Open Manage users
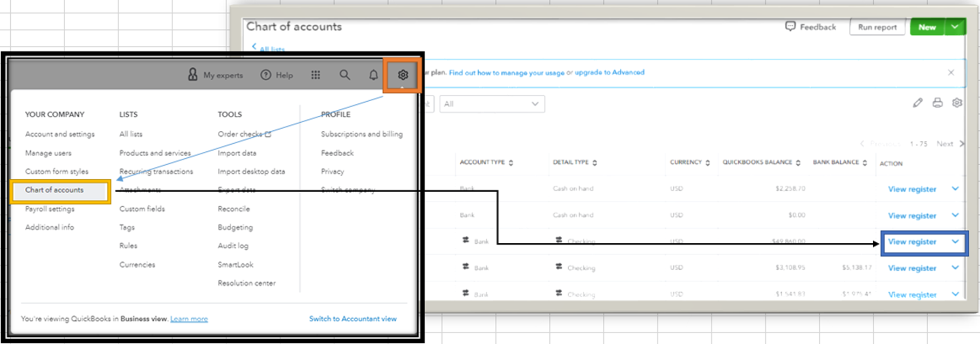This screenshot has height=344, width=980. [x=48, y=153]
